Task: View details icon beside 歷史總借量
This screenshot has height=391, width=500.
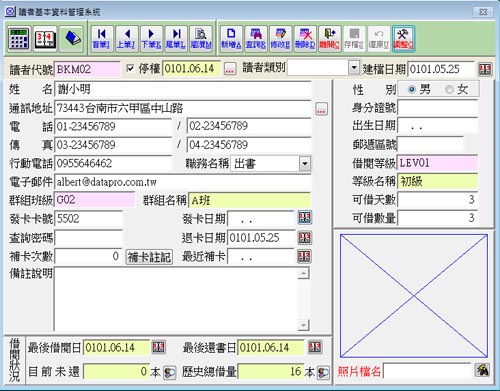Action: tap(323, 372)
